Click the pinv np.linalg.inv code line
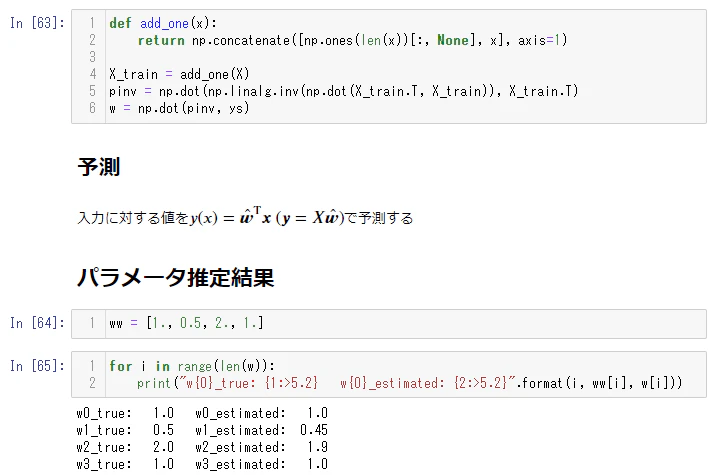 pyautogui.click(x=344, y=91)
